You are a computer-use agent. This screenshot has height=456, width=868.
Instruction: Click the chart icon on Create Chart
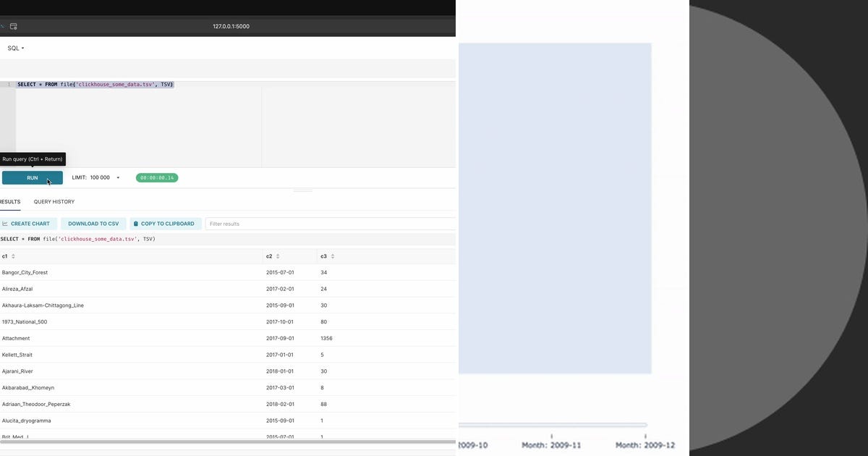[5, 224]
